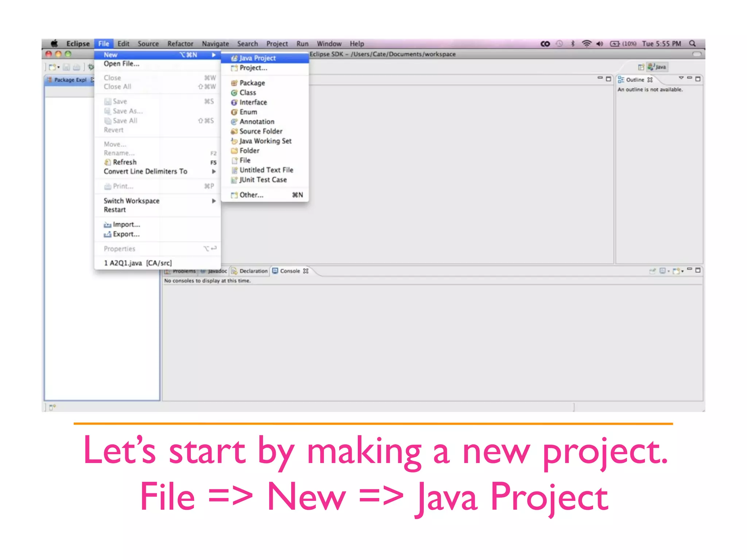Create a new JUnit Test Case
The width and height of the screenshot is (747, 560).
click(x=263, y=180)
